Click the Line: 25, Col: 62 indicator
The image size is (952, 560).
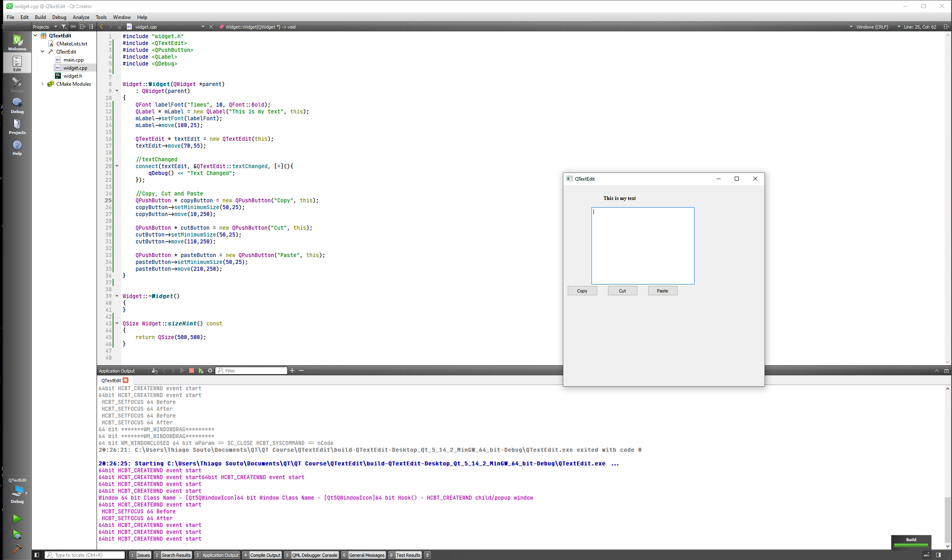pyautogui.click(x=920, y=27)
